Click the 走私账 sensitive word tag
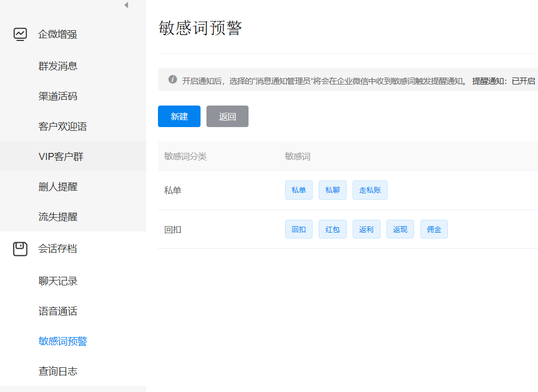The image size is (538, 392). coord(370,190)
